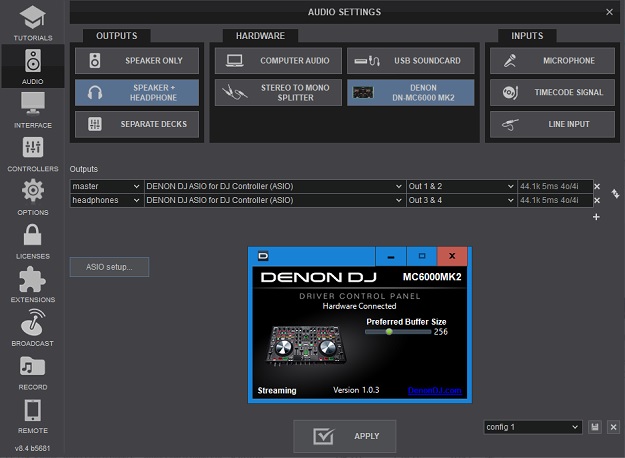This screenshot has height=458, width=625.
Task: Open the Licenses padlock section
Action: 33,241
